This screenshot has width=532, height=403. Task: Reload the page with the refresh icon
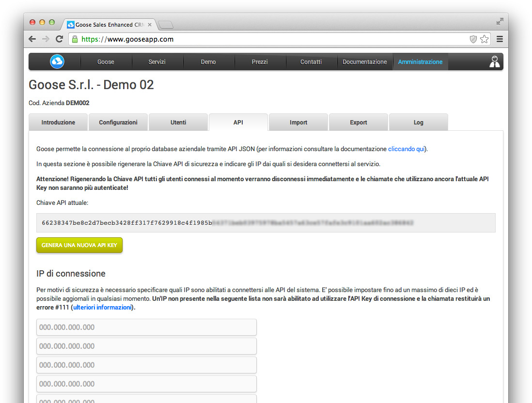click(60, 39)
